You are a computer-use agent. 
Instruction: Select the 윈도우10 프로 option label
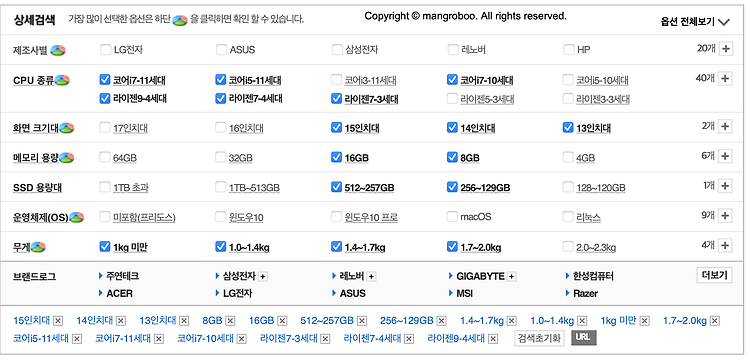tap(371, 218)
